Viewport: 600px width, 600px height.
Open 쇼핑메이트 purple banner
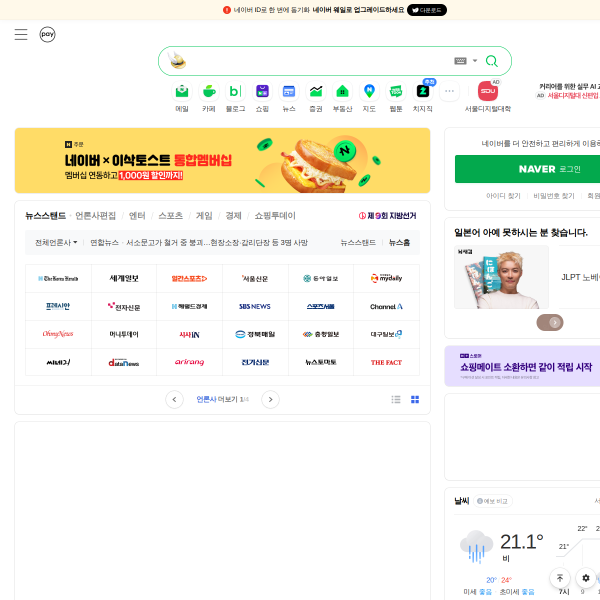[x=522, y=366]
